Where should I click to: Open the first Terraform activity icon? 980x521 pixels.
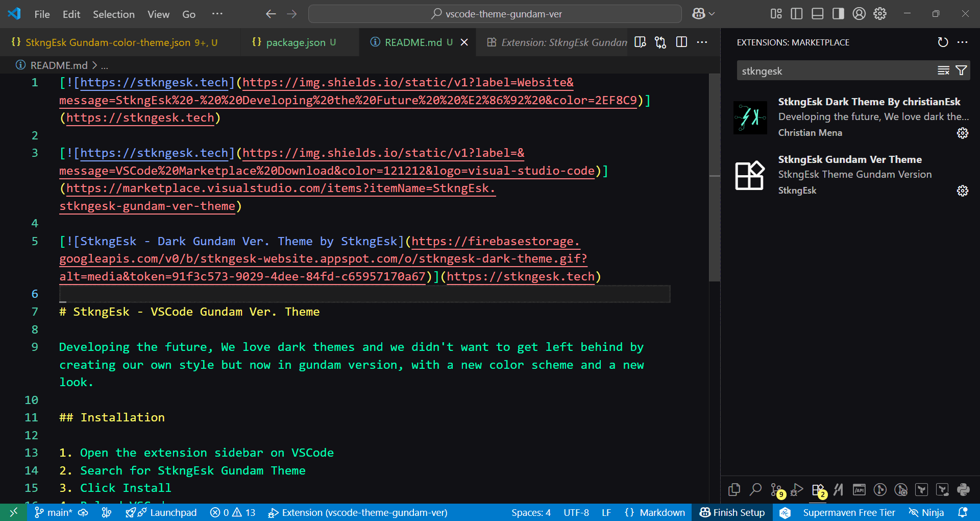point(921,490)
